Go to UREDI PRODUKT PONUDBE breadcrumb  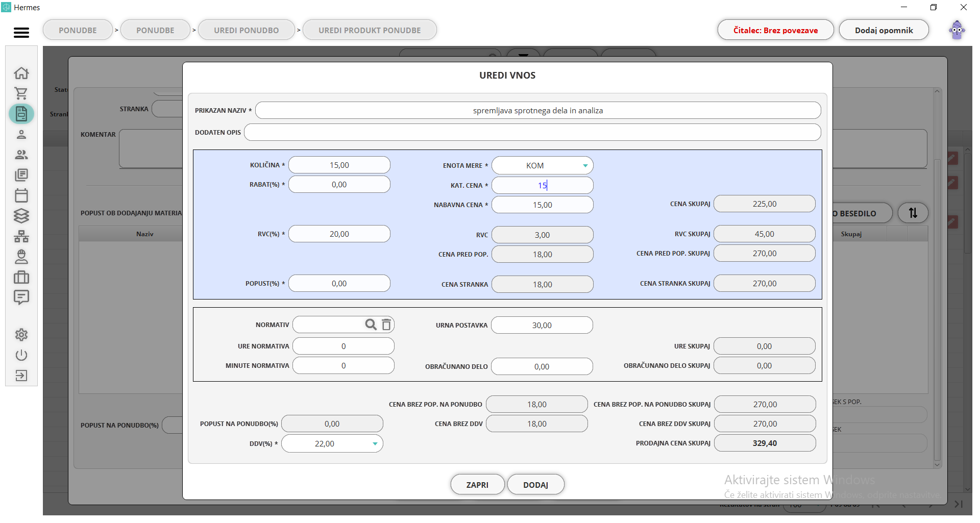tap(370, 30)
